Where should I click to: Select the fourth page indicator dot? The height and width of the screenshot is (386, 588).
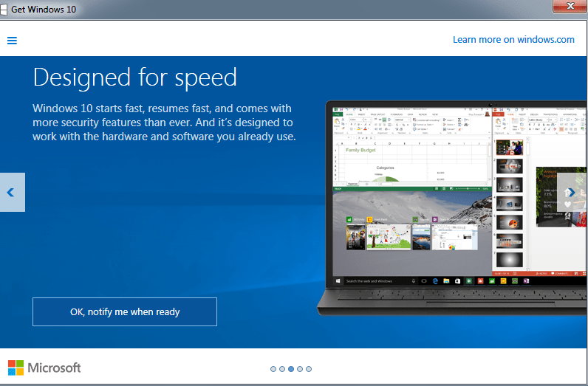300,368
